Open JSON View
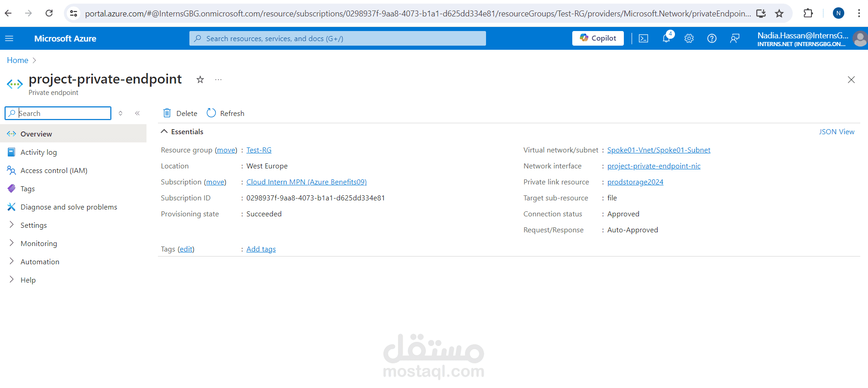The width and height of the screenshot is (868, 388). tap(837, 131)
